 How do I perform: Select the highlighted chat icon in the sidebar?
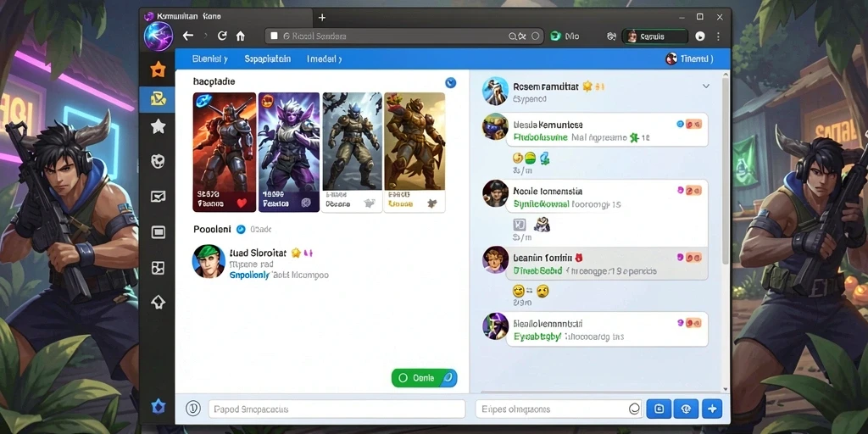[158, 99]
